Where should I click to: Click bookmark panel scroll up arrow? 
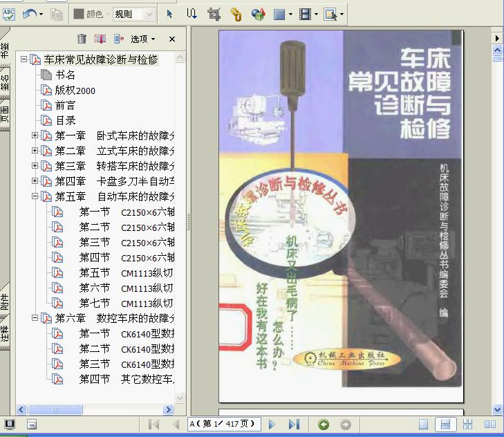point(180,57)
